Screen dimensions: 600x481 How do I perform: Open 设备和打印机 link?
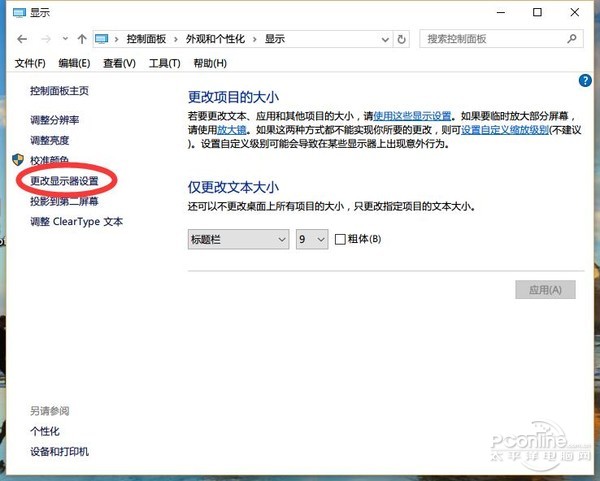point(59,452)
